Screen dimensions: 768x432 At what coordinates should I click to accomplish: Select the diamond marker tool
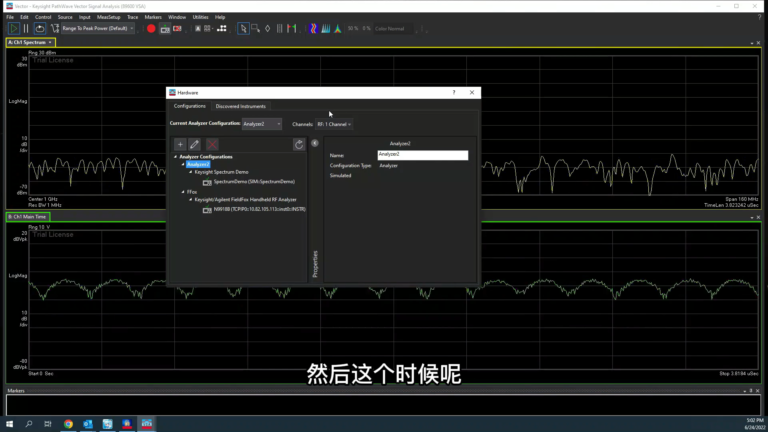pos(267,28)
